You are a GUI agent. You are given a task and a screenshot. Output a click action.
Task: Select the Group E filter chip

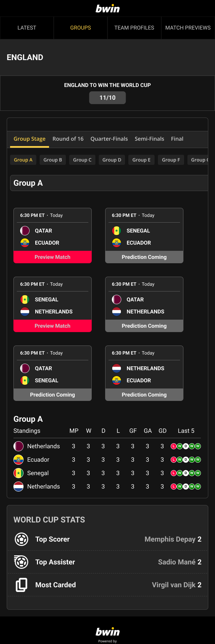141,160
